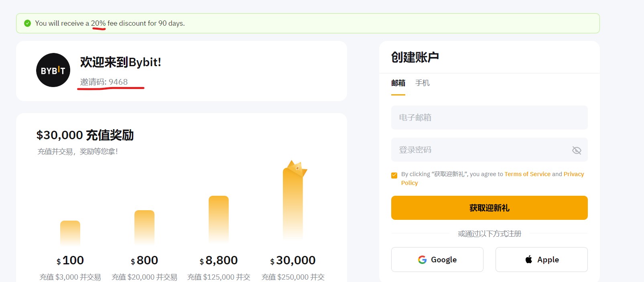Click 充值 $3,000 并交易 label
This screenshot has width=644, height=282.
pos(70,277)
